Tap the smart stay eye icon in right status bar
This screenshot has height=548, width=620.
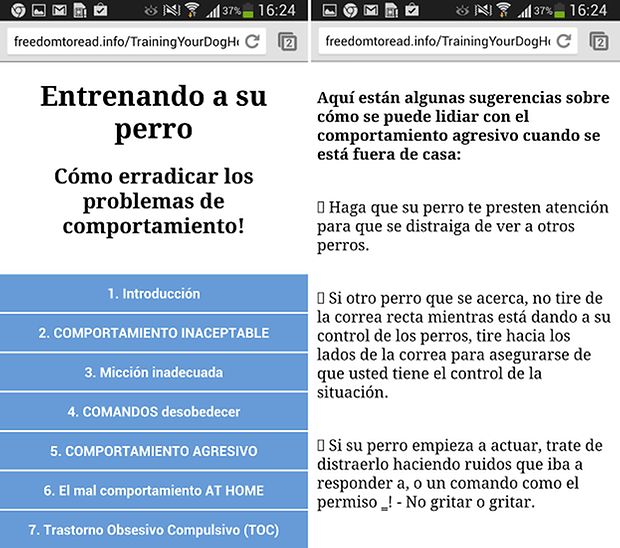click(x=462, y=11)
